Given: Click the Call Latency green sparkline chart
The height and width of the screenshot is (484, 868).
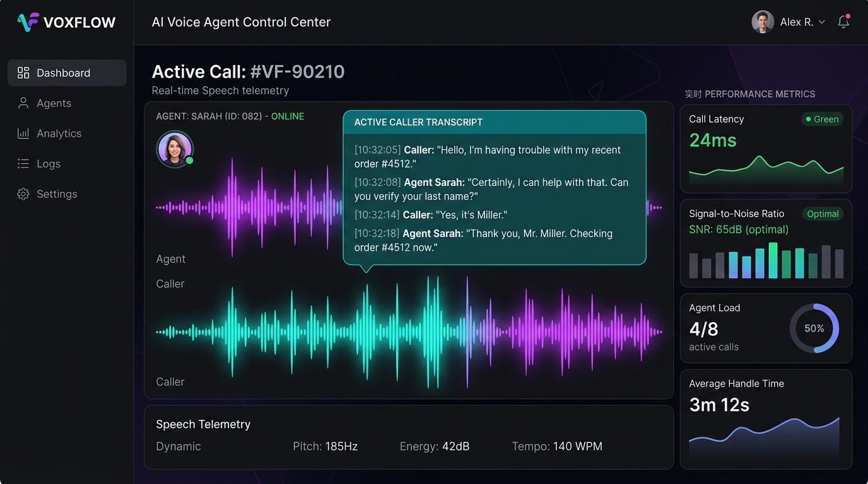Looking at the screenshot, I should (766, 170).
